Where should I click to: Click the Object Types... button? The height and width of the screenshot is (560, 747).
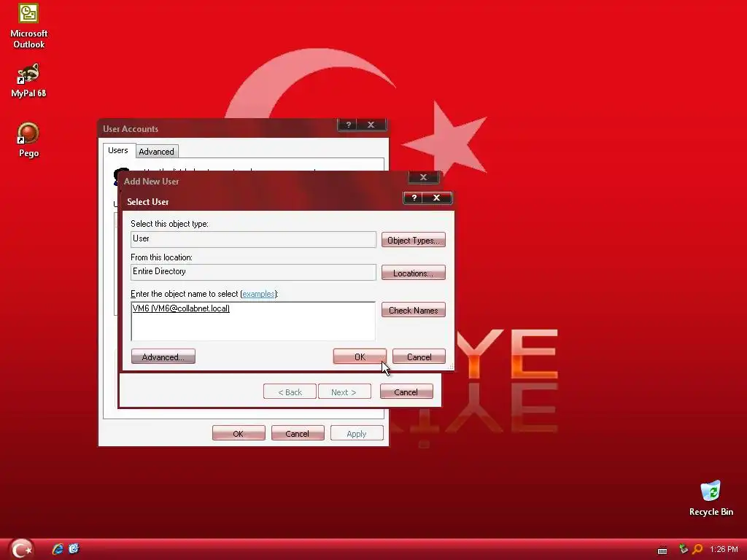(x=413, y=240)
